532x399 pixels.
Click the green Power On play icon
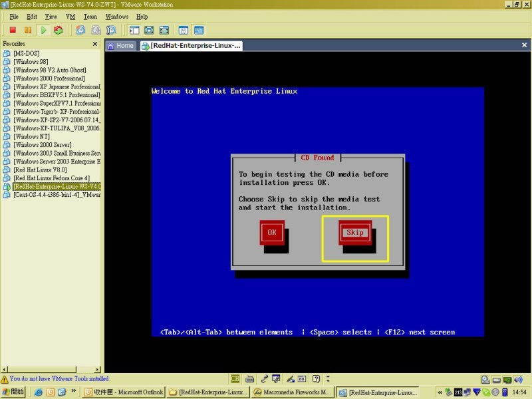coord(43,30)
